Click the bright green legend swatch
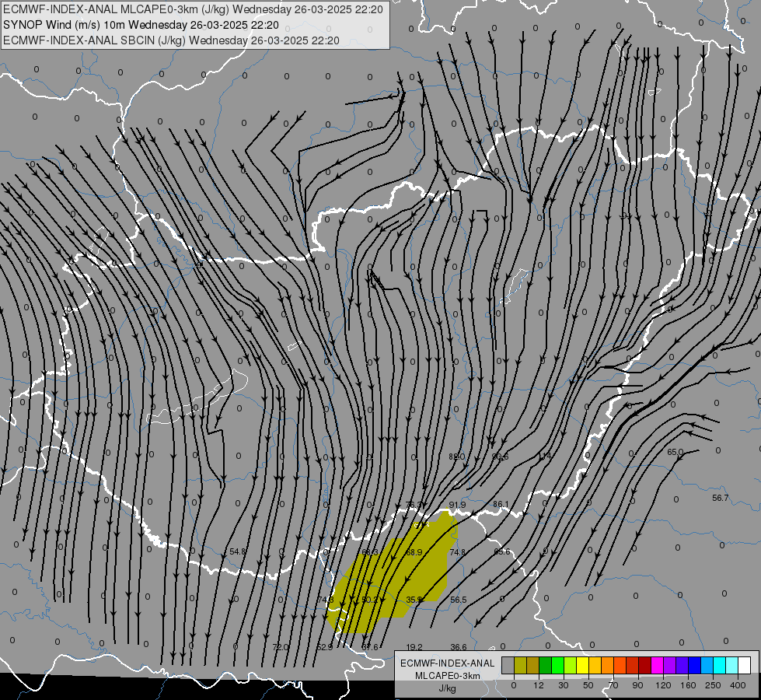 coord(557,665)
